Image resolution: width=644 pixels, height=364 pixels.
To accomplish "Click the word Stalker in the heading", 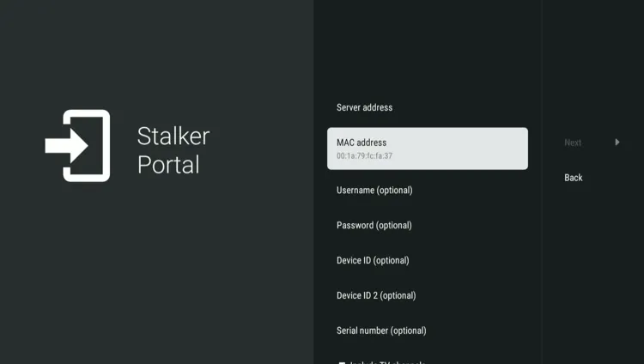I will click(173, 136).
